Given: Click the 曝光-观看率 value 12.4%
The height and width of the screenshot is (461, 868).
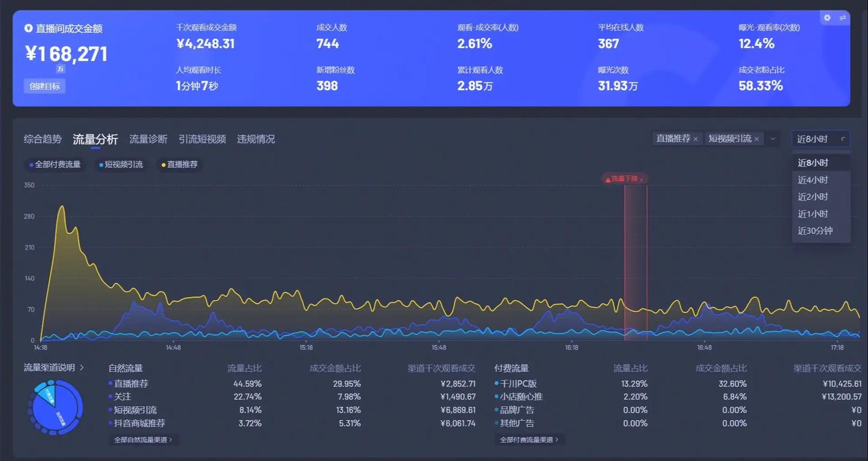Looking at the screenshot, I should pos(756,44).
